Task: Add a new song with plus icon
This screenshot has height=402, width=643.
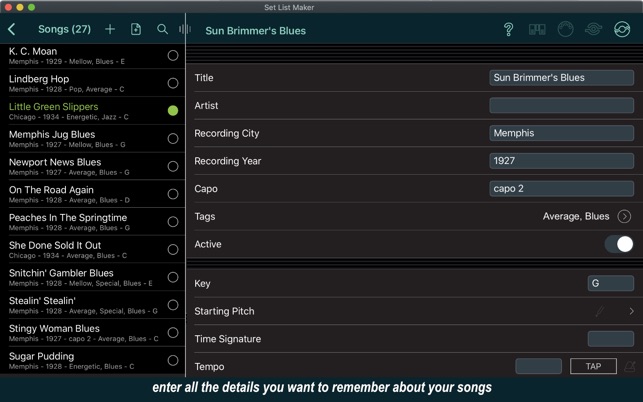Action: point(110,29)
